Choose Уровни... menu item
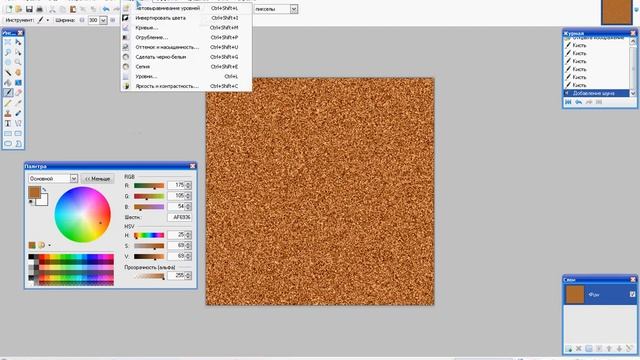 186,76
